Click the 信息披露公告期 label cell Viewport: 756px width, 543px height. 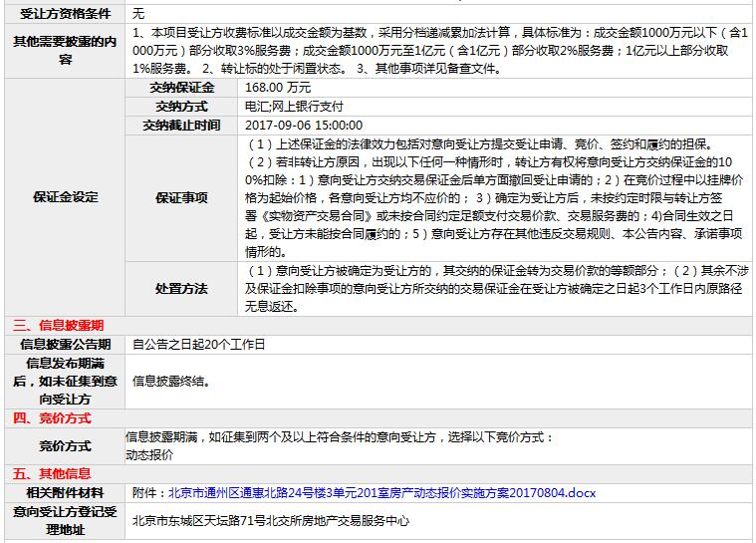[66, 344]
